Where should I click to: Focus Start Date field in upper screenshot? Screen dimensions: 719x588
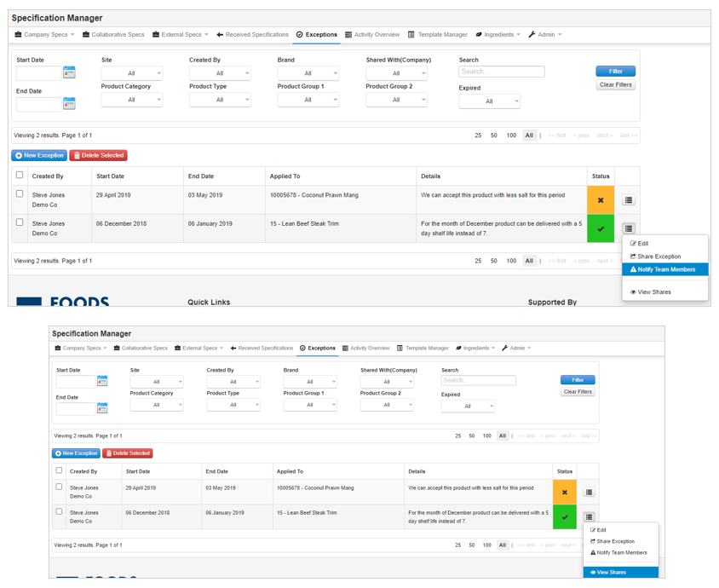(38, 73)
